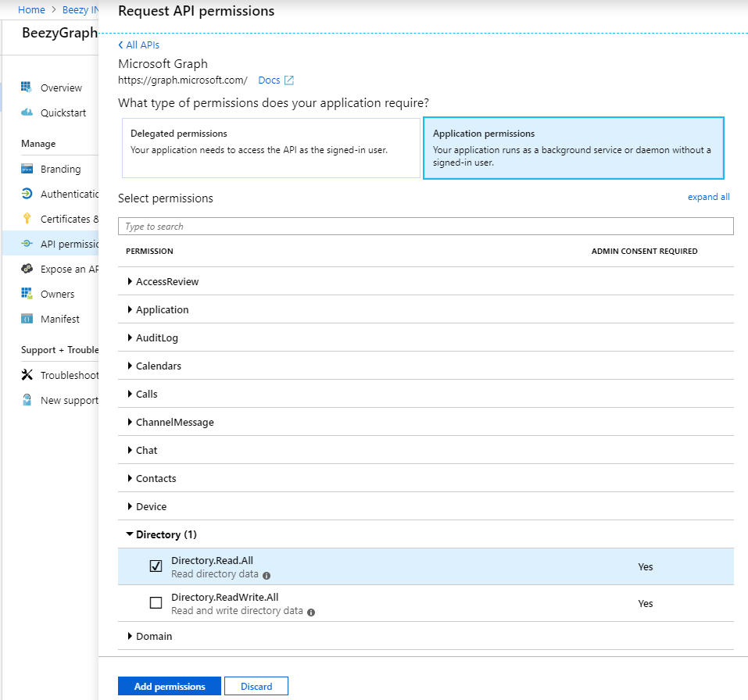Open the Microsoft Graph Docs link
The height and width of the screenshot is (700, 748).
pos(269,80)
